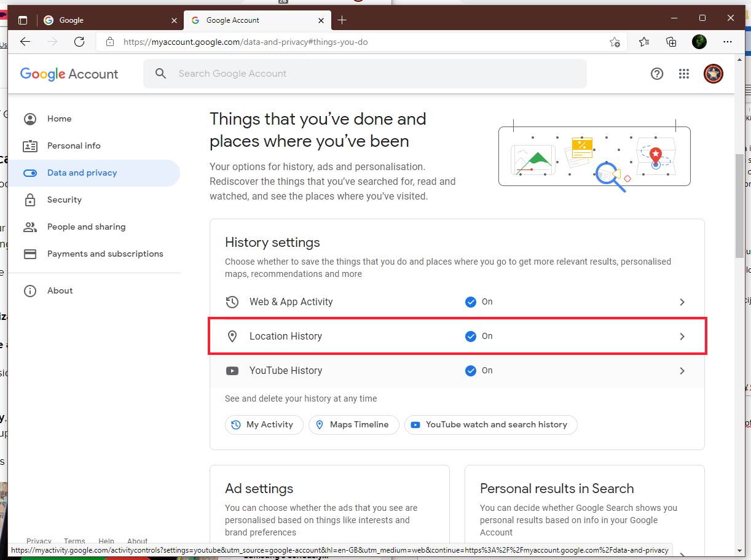Open the browser Collections icon
The image size is (751, 560).
(x=671, y=42)
